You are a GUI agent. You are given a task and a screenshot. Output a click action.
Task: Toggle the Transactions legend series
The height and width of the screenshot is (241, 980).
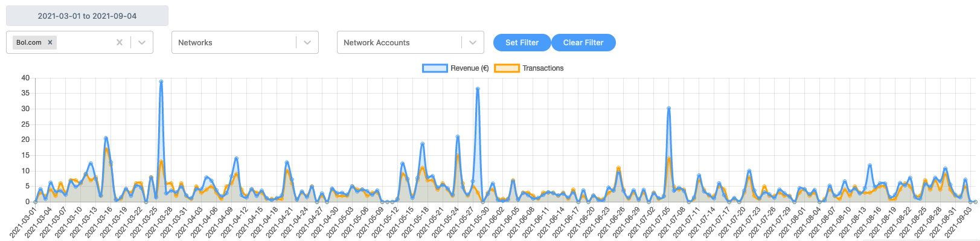coord(529,68)
